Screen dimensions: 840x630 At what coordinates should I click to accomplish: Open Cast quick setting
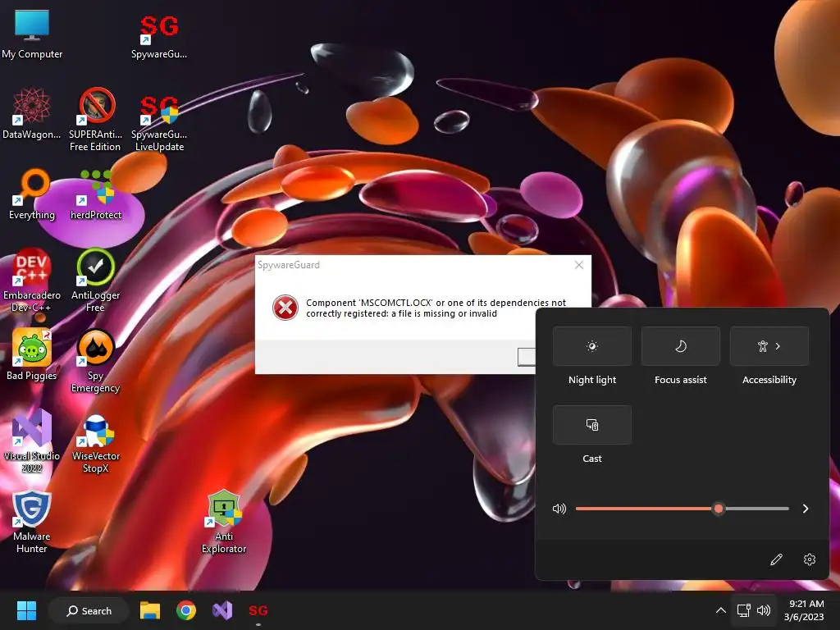tap(592, 425)
